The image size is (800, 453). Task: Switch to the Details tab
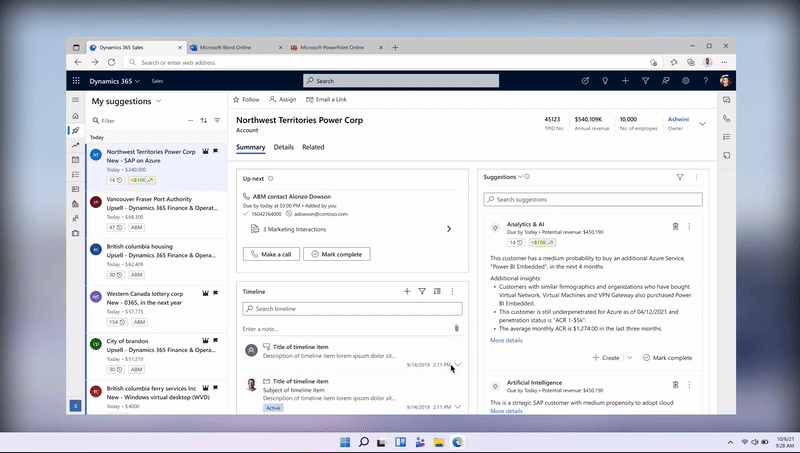click(x=284, y=147)
